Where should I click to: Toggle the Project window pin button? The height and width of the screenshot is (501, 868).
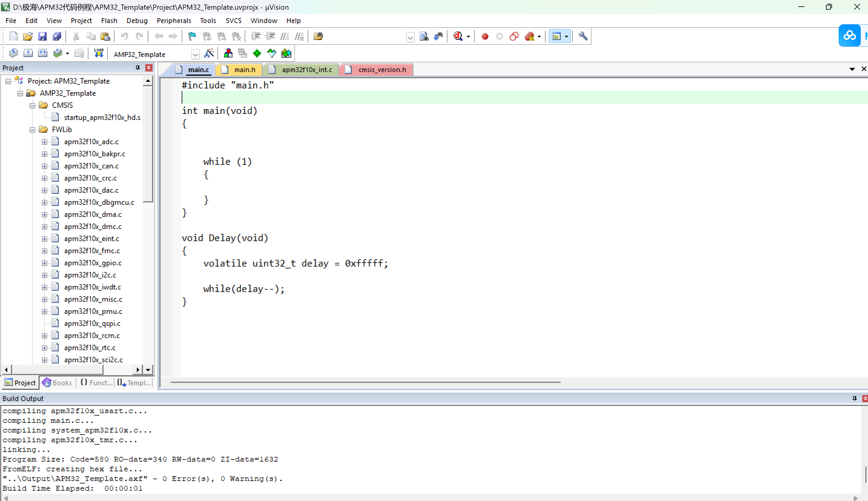(x=137, y=68)
